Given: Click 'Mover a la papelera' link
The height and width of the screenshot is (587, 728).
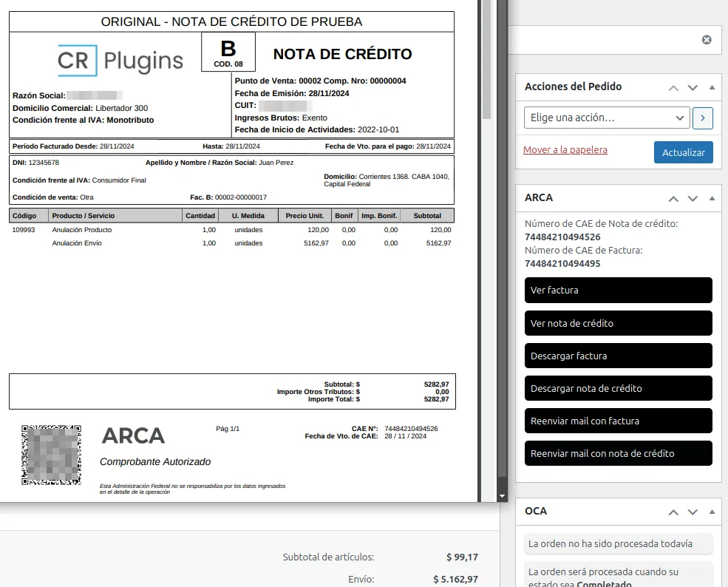Looking at the screenshot, I should 565,150.
